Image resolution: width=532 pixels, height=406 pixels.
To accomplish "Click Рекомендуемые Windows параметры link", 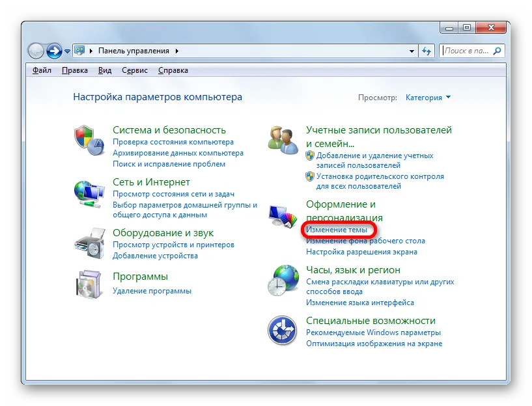I will coord(373,332).
